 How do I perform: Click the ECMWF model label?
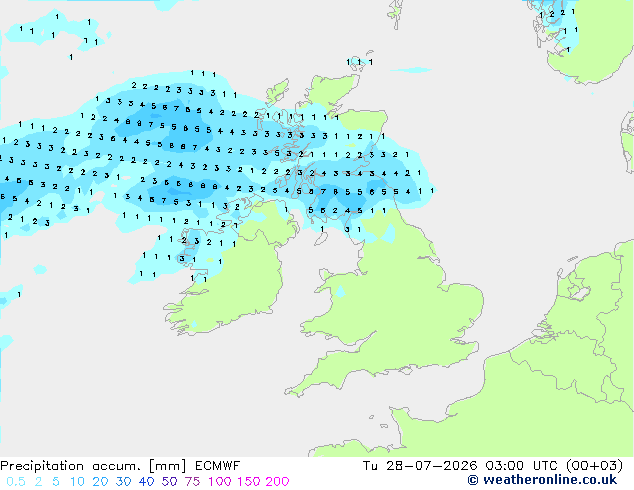pyautogui.click(x=218, y=466)
